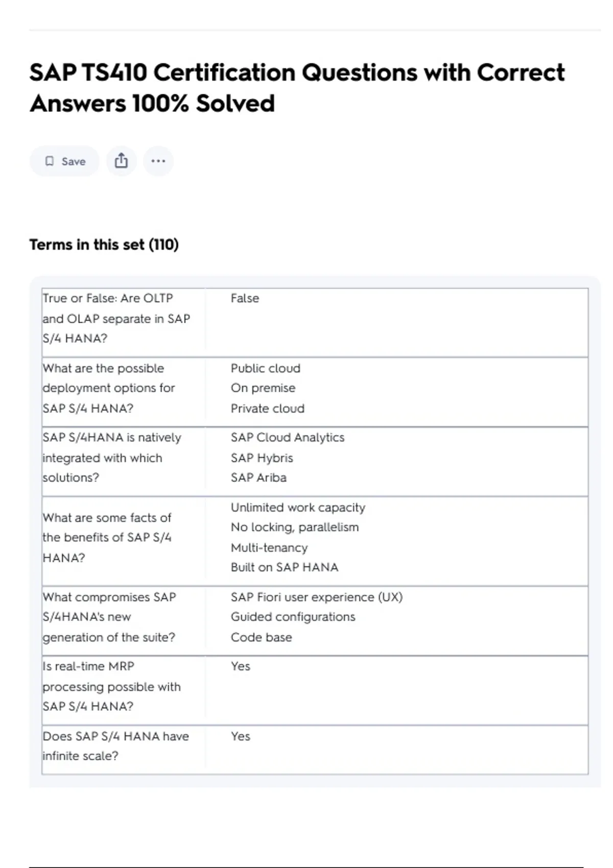Click 'SAP Fiori user experience (UX)' answer

point(316,597)
